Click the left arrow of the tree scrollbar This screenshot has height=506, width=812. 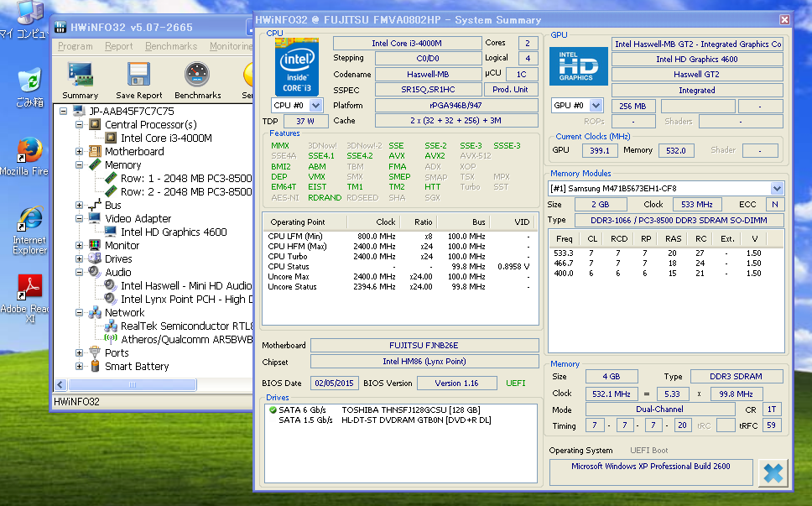(60, 385)
